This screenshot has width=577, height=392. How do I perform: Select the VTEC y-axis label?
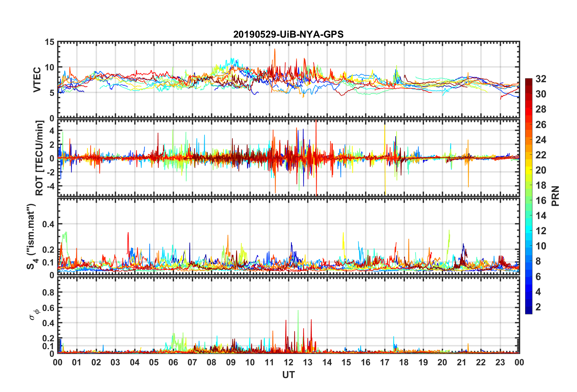coord(37,80)
